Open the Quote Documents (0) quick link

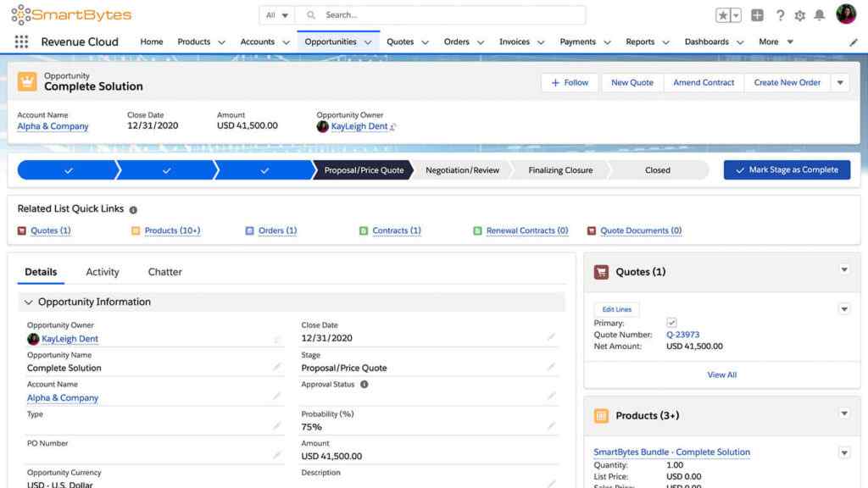click(641, 230)
